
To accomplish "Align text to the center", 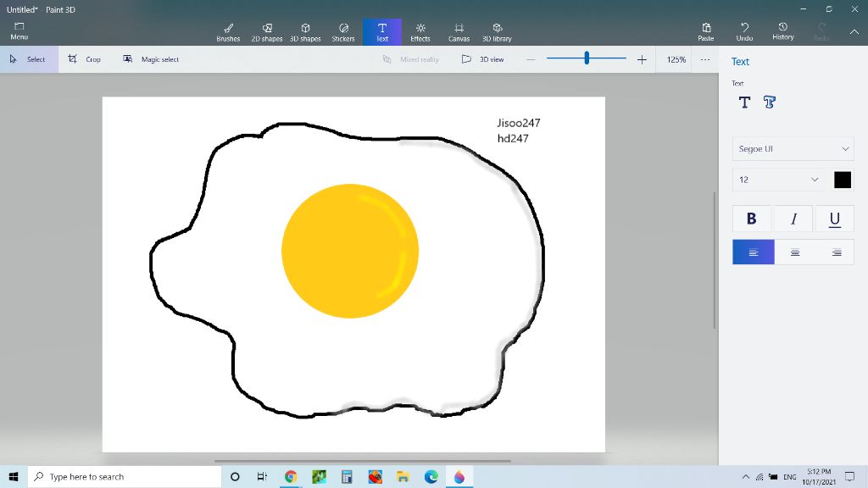I will (x=795, y=252).
